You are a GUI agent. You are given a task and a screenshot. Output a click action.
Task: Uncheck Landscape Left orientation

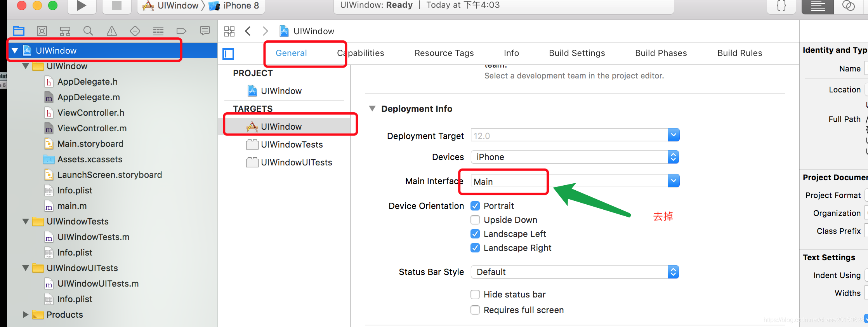pyautogui.click(x=475, y=234)
